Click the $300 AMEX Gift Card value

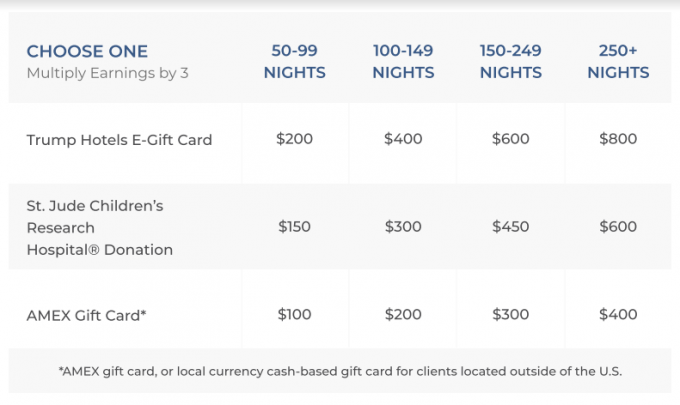click(510, 314)
